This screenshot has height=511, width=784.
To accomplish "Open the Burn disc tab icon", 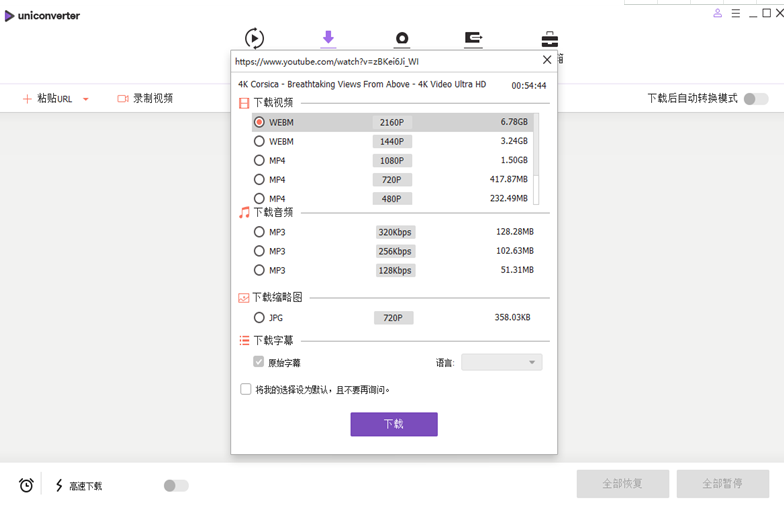I will 402,38.
